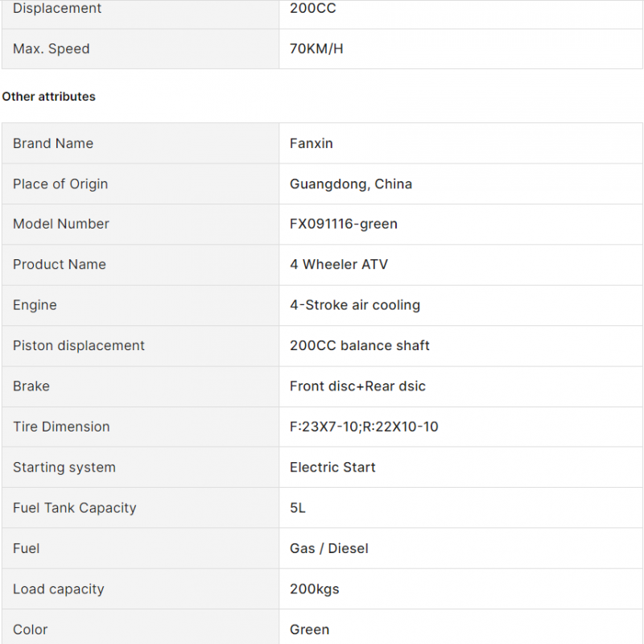The image size is (644, 644).
Task: Select the Front disc+Rear dsic brake value
Action: coord(357,386)
